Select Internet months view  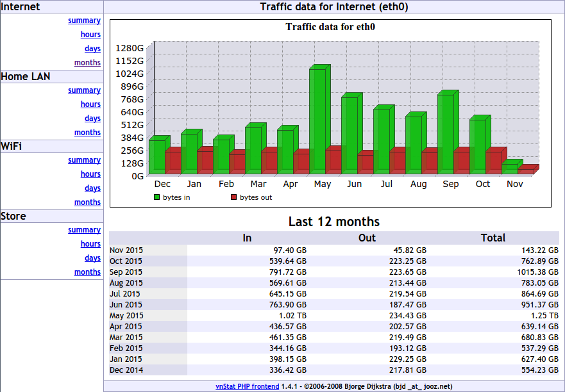click(87, 63)
